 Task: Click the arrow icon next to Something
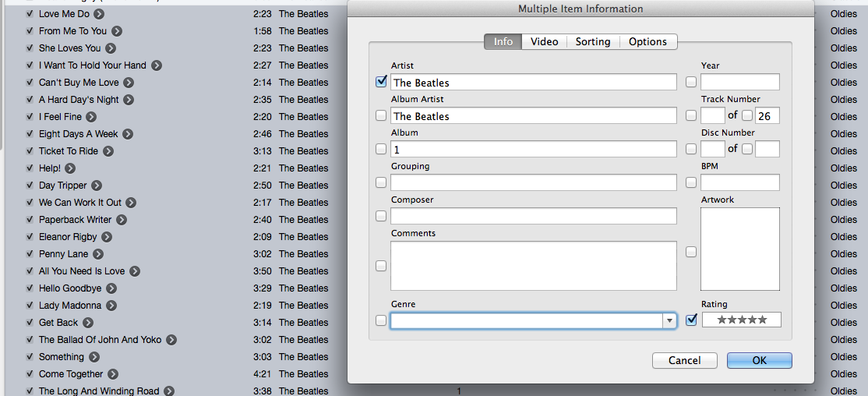(x=94, y=357)
